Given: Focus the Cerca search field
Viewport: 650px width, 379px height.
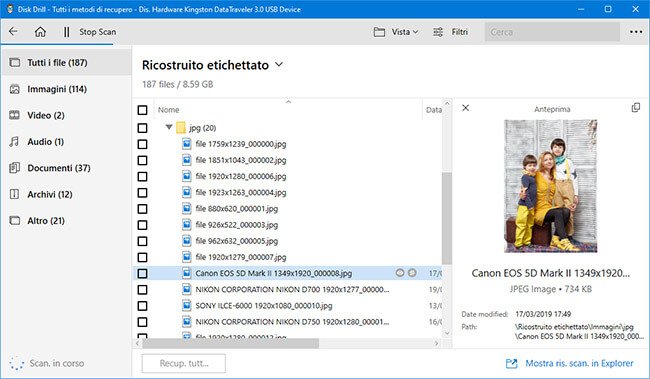Looking at the screenshot, I should pyautogui.click(x=552, y=32).
